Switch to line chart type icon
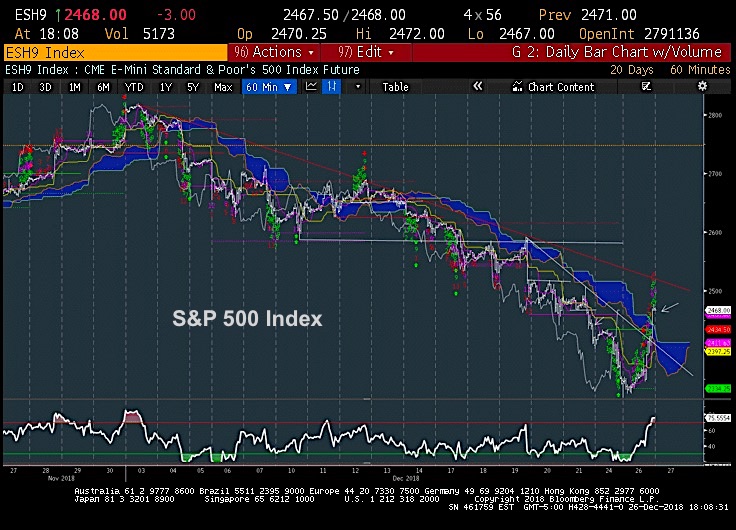 311,86
